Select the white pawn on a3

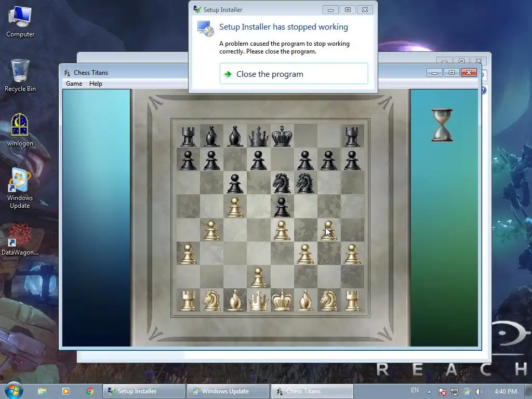coord(188,254)
